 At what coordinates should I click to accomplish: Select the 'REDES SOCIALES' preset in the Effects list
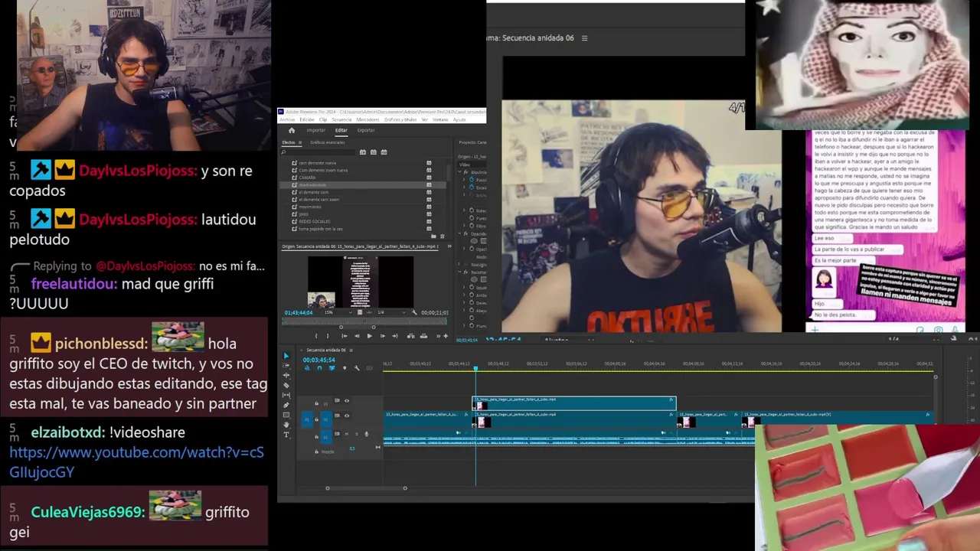pyautogui.click(x=315, y=221)
